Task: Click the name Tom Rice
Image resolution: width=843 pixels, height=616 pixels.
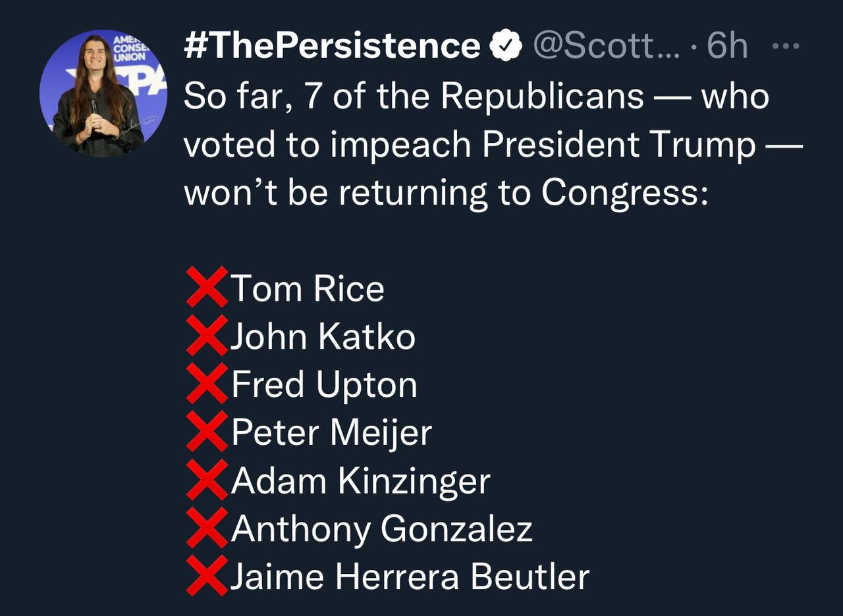Action: tap(308, 289)
